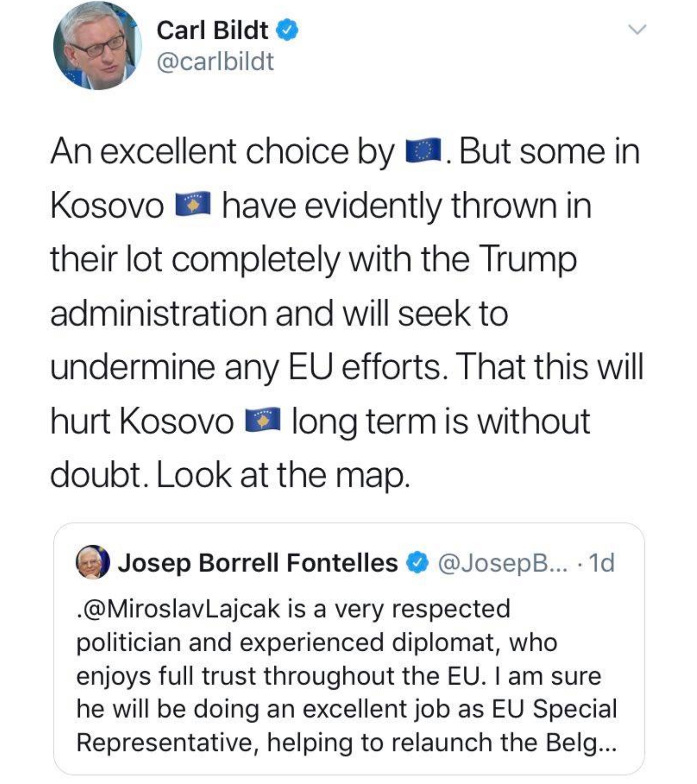This screenshot has width=697, height=784.
Task: Click the word "administration" in the tweet
Action: tap(158, 313)
